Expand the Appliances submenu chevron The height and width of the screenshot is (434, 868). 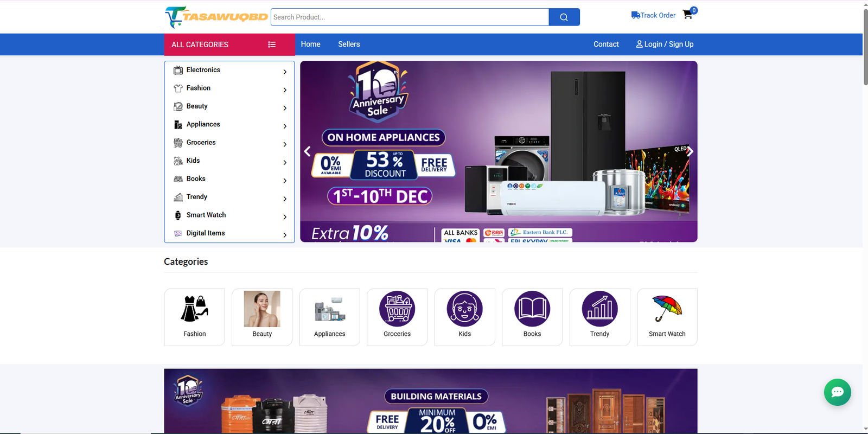click(285, 126)
